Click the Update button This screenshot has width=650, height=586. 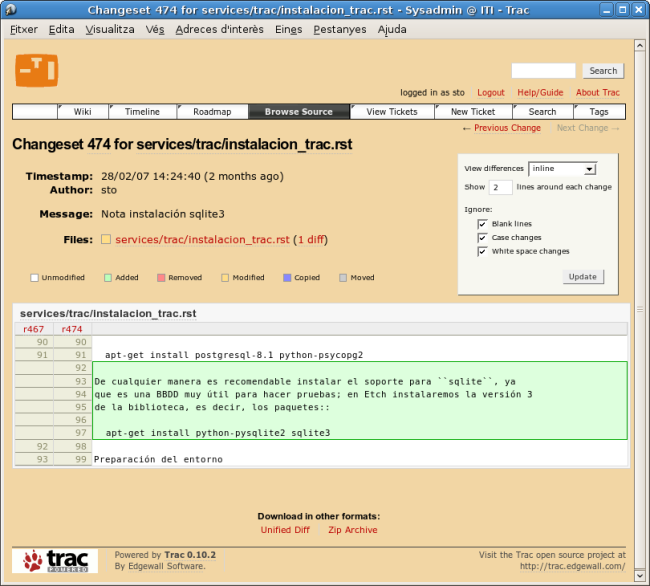(583, 277)
